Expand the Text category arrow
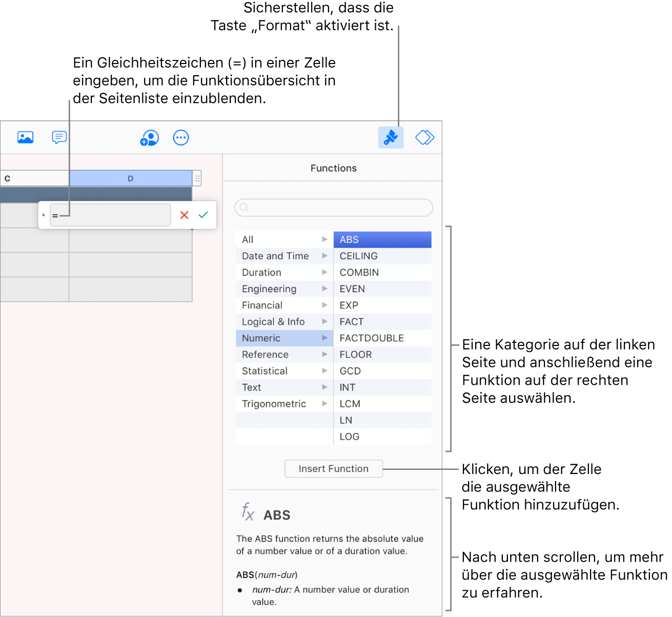Screen dimensions: 672x617 click(324, 387)
